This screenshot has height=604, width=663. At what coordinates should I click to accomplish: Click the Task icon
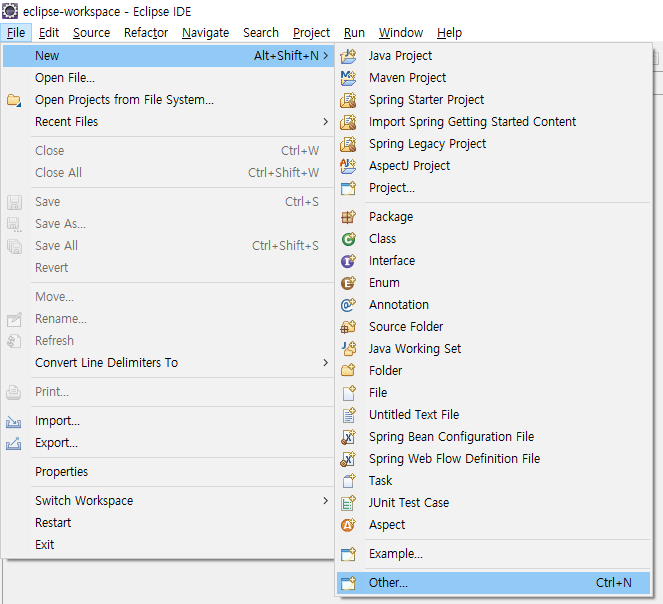click(348, 481)
